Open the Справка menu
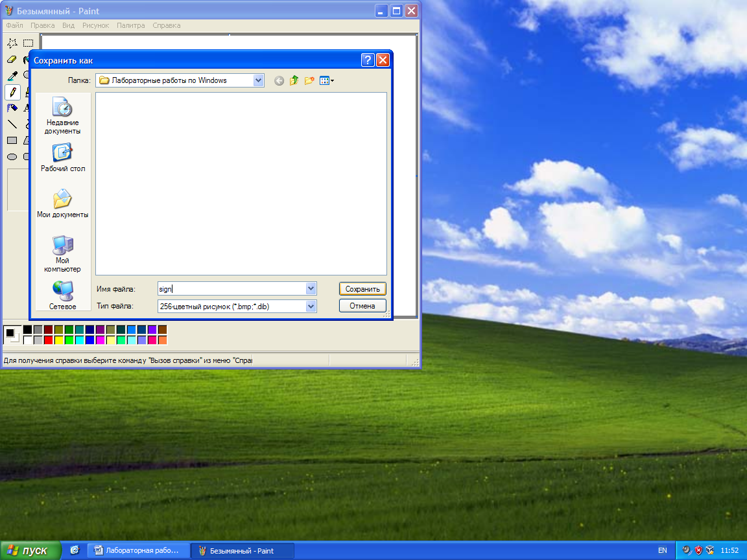 pos(166,25)
